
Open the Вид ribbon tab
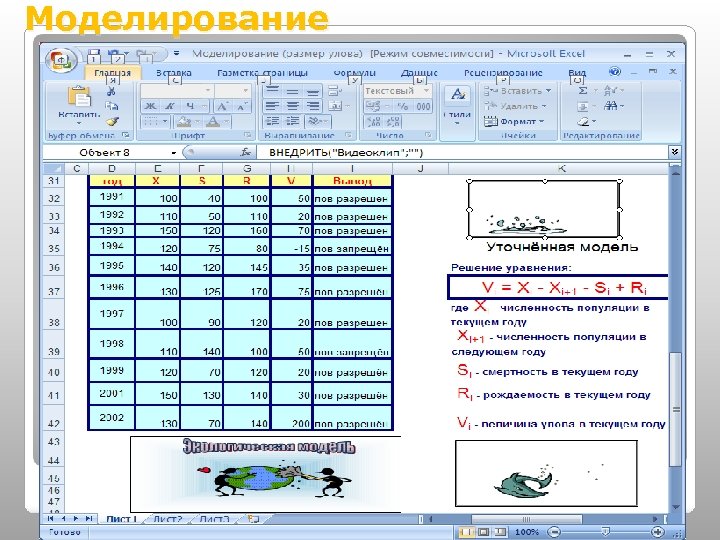pos(577,73)
